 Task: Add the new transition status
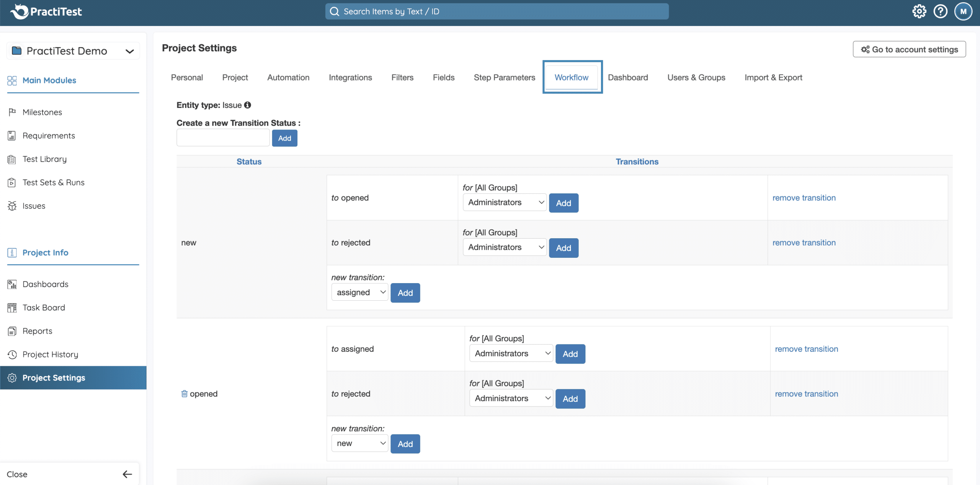pyautogui.click(x=284, y=138)
